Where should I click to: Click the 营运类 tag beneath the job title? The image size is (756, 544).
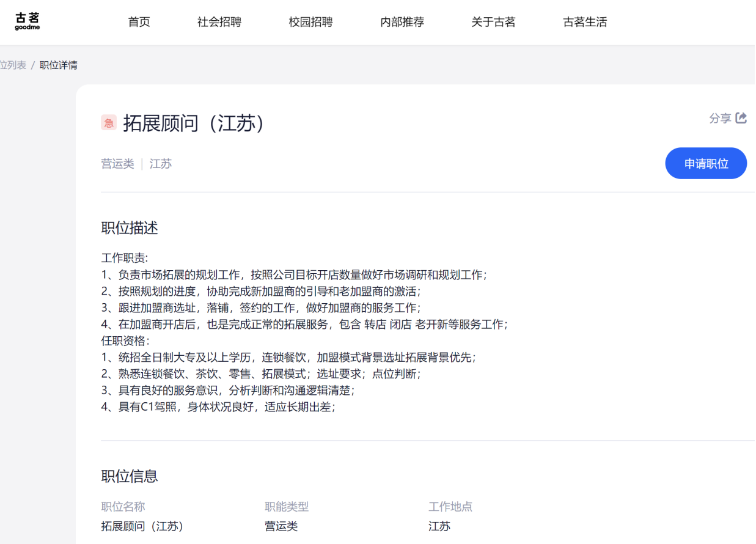click(x=117, y=164)
